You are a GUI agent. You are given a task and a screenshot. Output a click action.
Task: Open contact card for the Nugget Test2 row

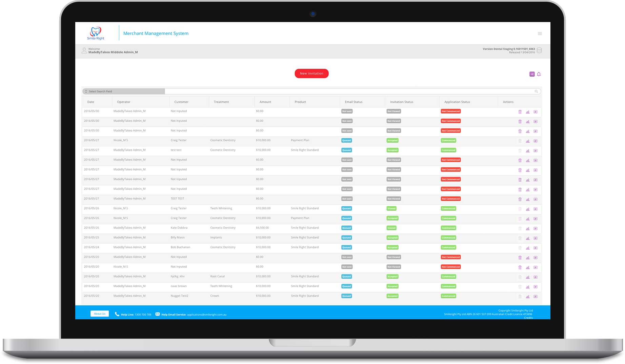click(536, 297)
